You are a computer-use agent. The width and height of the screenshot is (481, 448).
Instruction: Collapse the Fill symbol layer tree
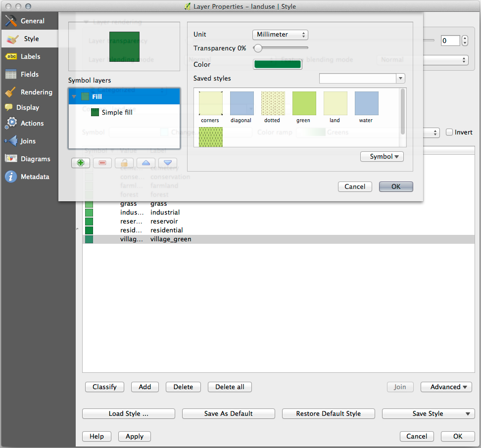[74, 97]
